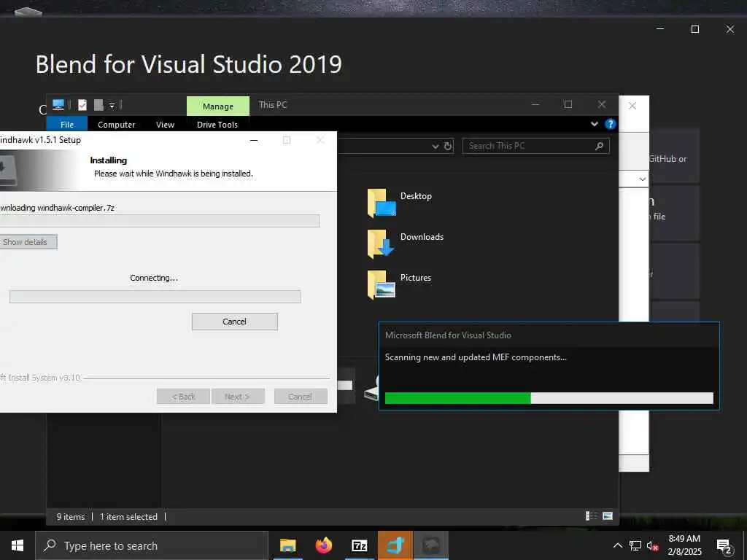Click the 'Scanning new and updated MEF components' text
This screenshot has width=747, height=560.
pyautogui.click(x=476, y=357)
